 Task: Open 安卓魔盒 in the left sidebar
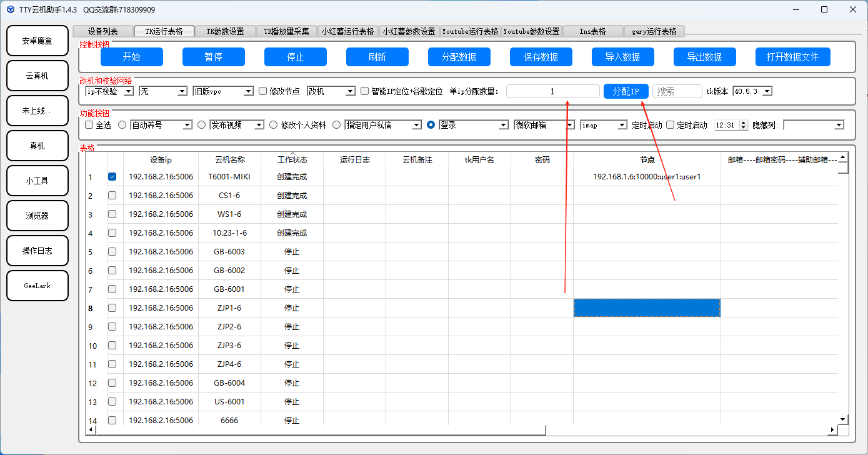coord(37,41)
